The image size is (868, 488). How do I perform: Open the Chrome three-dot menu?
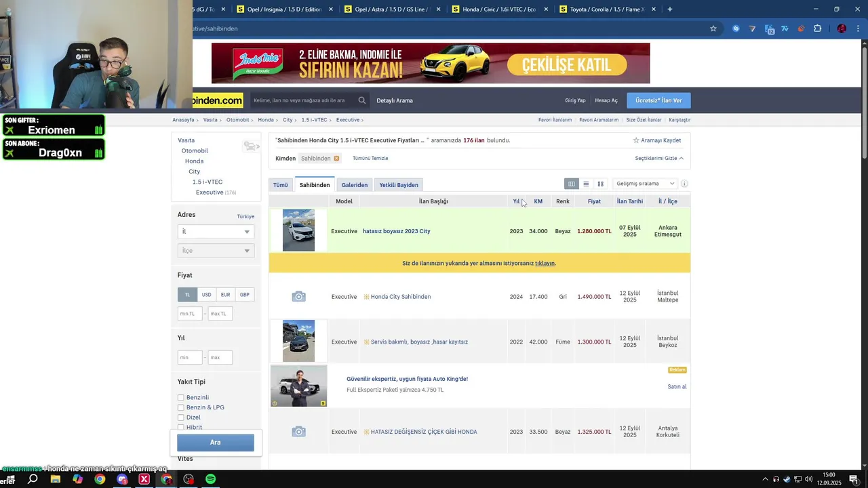[x=858, y=28]
